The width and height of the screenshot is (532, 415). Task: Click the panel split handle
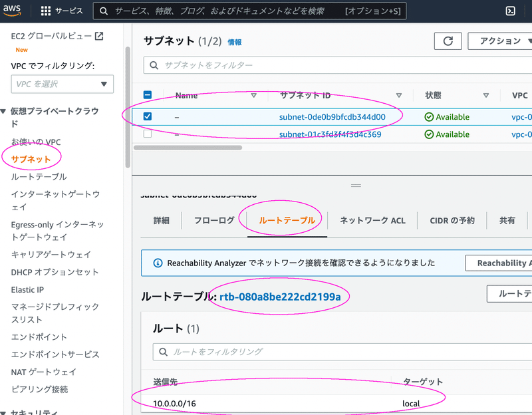356,186
